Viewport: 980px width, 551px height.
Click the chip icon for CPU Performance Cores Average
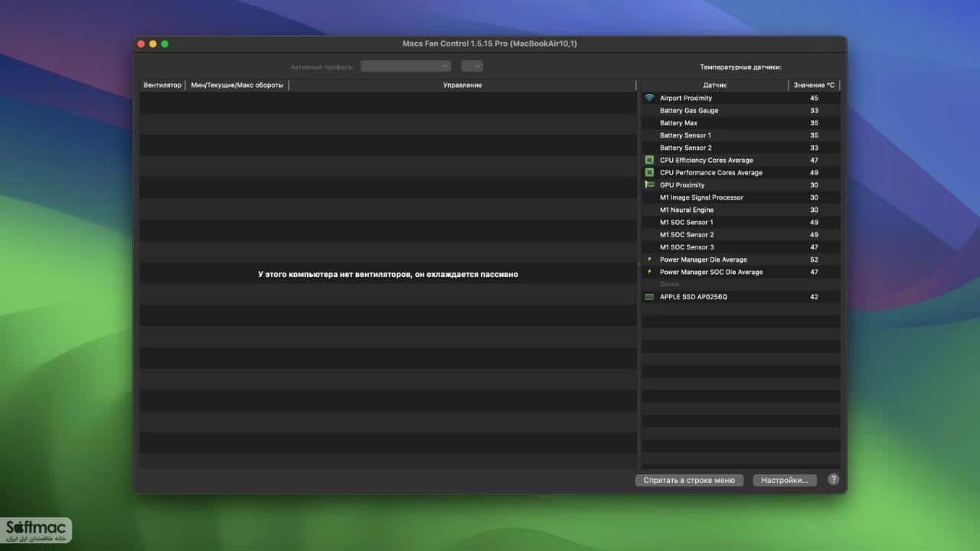[x=649, y=172]
